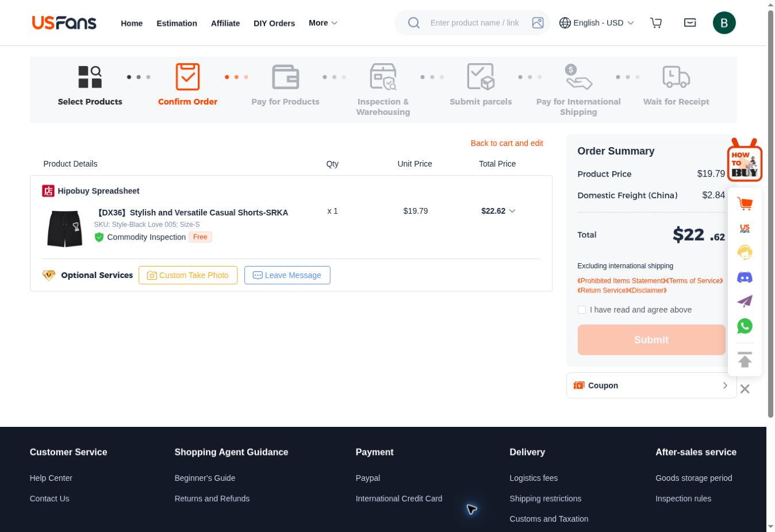
Task: Check 'I have read and agree above'
Action: 582,310
